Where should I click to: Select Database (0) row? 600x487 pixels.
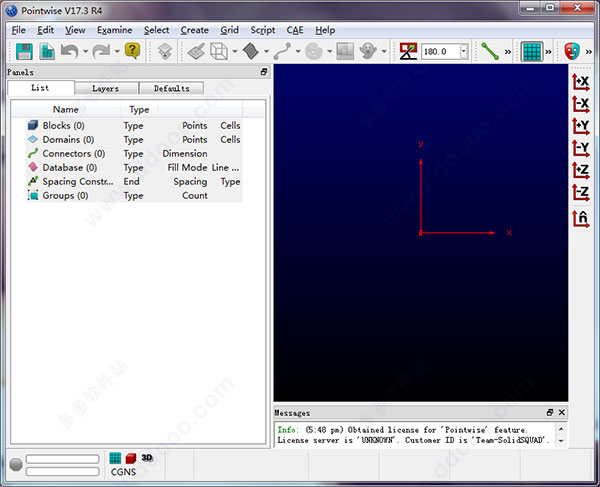pyautogui.click(x=134, y=168)
